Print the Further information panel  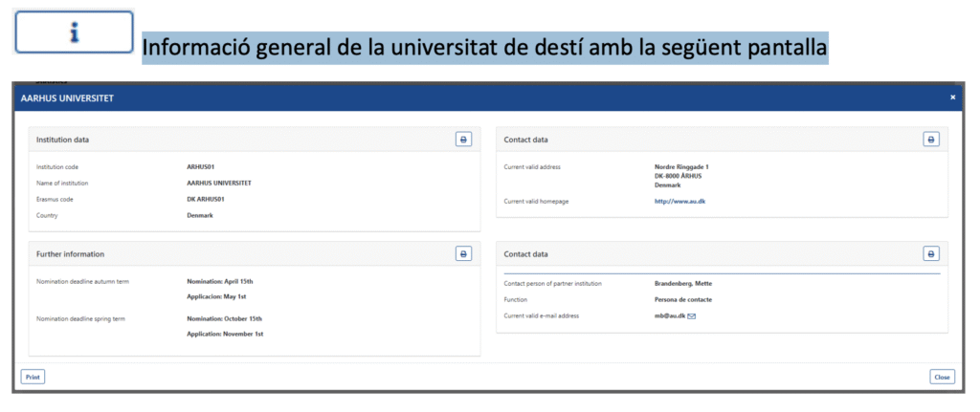[463, 254]
